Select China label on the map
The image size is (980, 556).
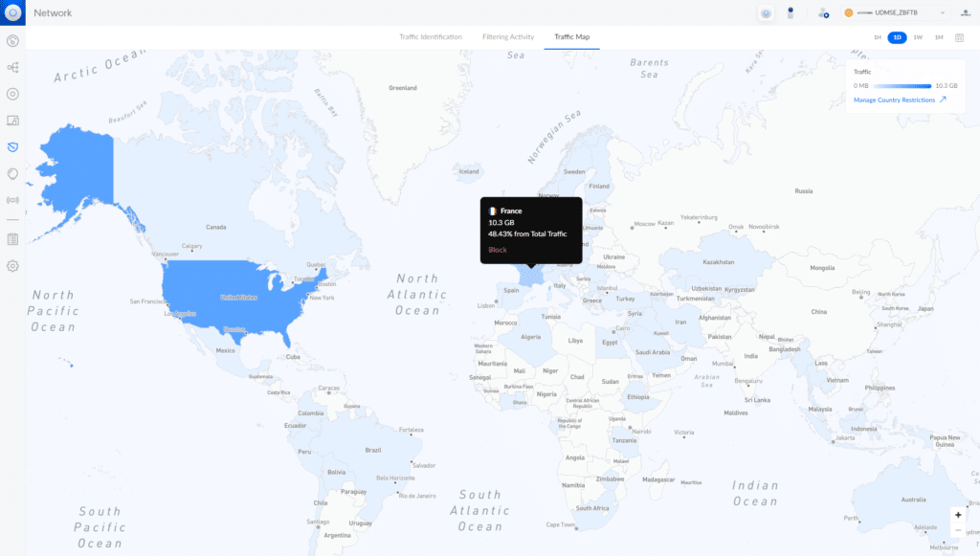click(x=819, y=312)
